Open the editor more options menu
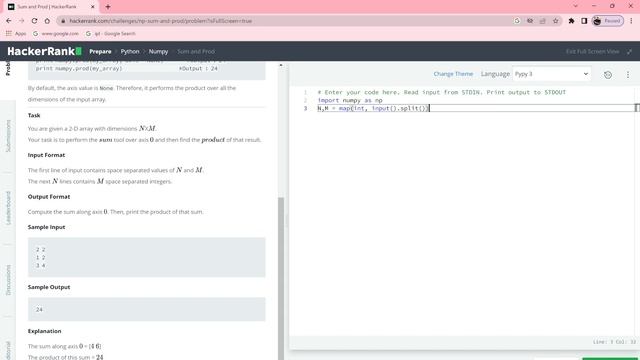The image size is (640, 360). 628,74
